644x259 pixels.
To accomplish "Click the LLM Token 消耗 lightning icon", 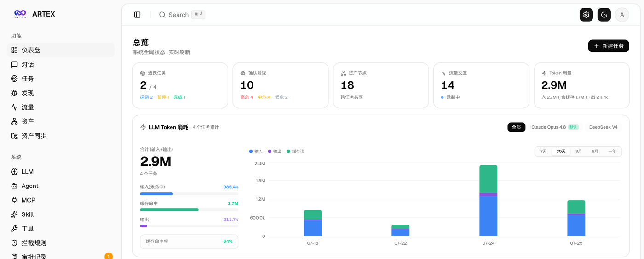I will tap(143, 127).
